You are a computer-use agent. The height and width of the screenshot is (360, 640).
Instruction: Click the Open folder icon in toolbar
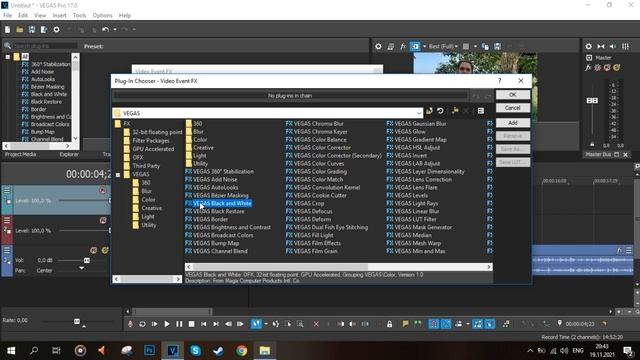point(20,29)
